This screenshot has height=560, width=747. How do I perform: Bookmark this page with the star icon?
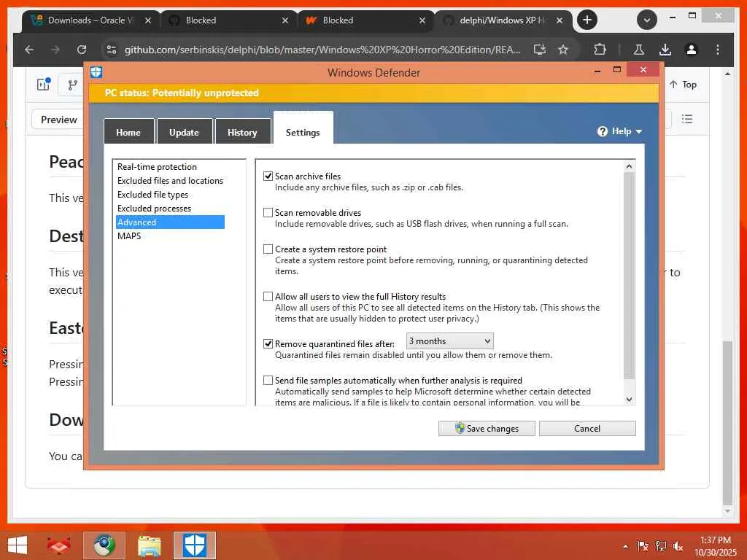click(563, 50)
